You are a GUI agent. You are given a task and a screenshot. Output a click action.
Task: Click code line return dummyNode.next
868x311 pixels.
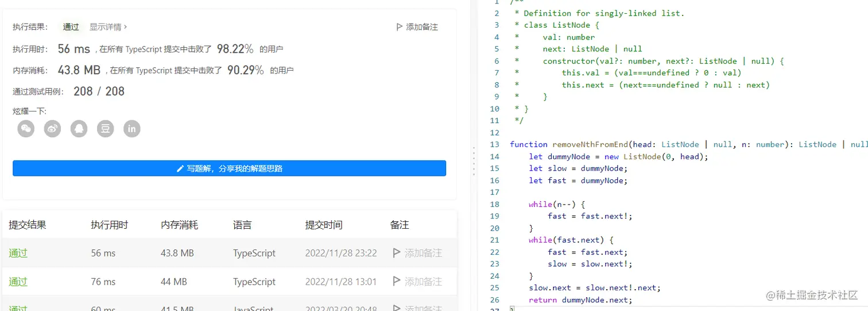click(580, 300)
